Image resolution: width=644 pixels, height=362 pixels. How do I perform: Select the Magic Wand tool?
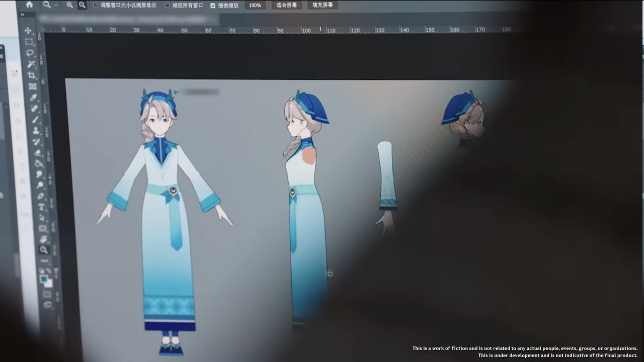coord(31,64)
